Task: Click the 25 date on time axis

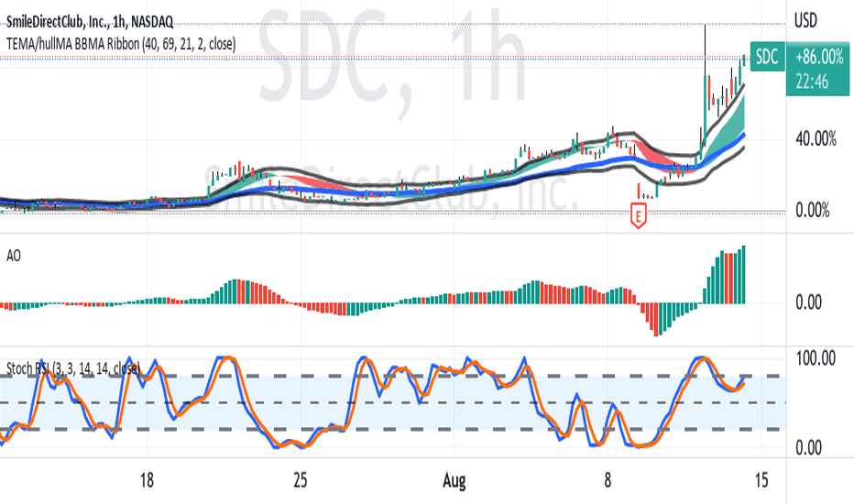Action: coord(301,480)
